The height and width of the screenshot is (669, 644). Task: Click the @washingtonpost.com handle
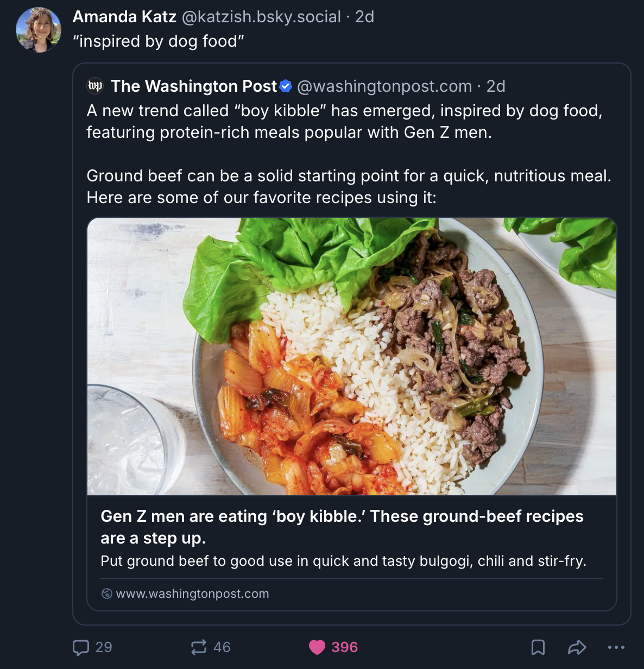(x=384, y=86)
